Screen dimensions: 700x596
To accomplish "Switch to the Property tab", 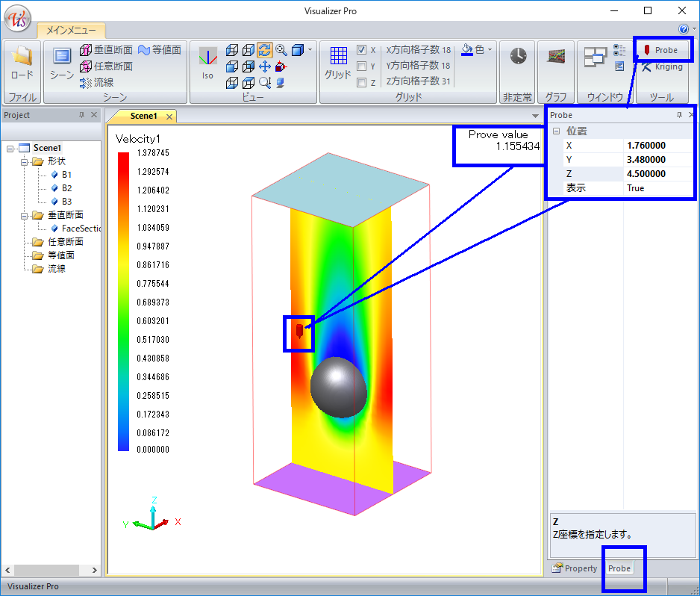I will point(575,568).
